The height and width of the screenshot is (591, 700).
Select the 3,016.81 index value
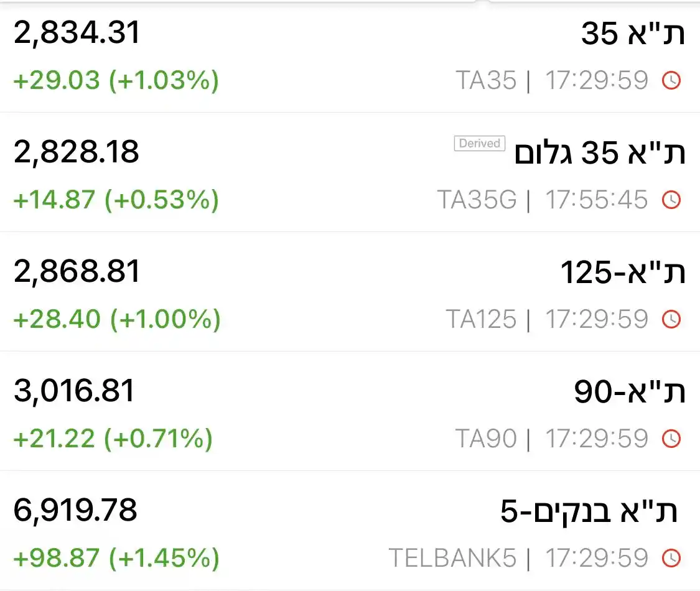[73, 391]
